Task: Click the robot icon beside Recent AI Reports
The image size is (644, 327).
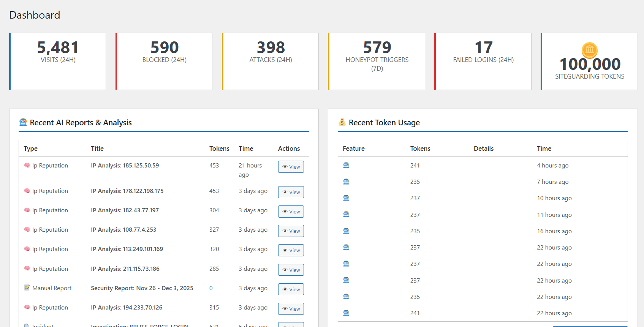Action: click(23, 122)
